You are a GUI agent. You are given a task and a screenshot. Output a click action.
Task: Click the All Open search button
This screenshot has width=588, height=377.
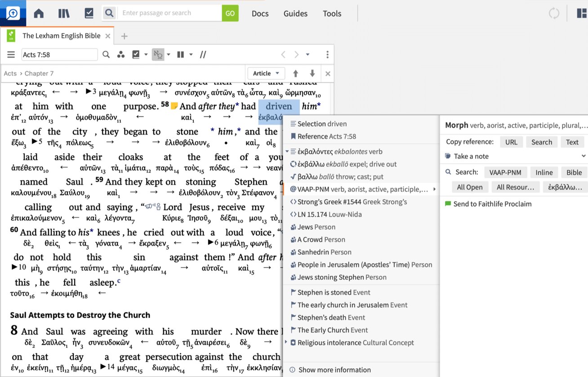pyautogui.click(x=470, y=187)
